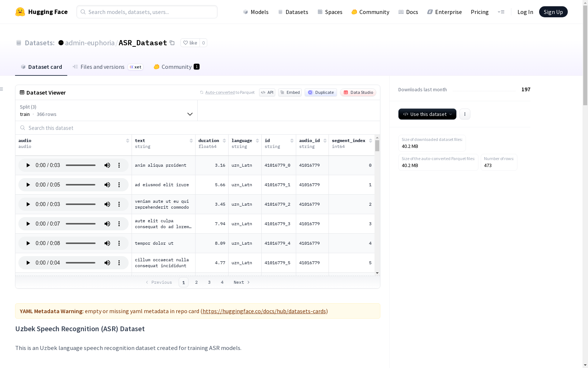The height and width of the screenshot is (368, 588).
Task: Play audio in the 41016779_2 row
Action: (28, 204)
